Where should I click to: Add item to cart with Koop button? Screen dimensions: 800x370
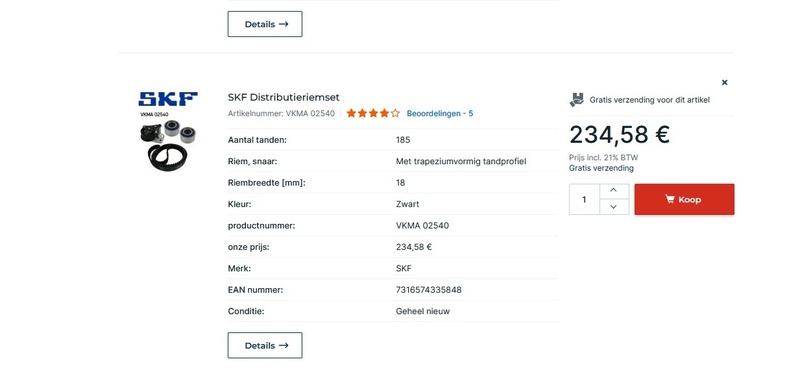pyautogui.click(x=684, y=200)
